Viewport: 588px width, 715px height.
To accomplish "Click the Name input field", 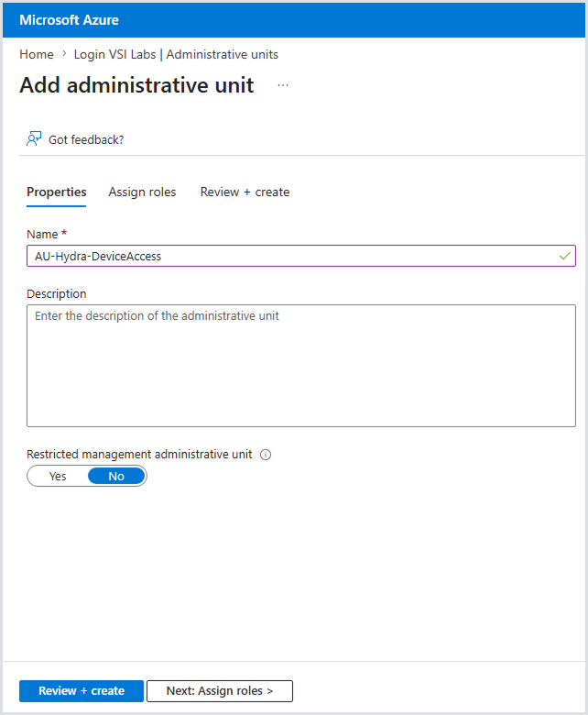I will (x=301, y=256).
